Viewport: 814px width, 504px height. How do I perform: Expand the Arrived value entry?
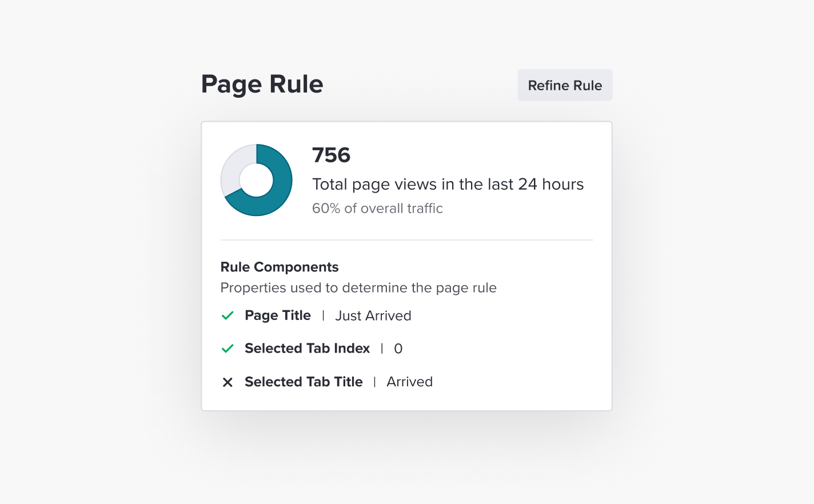[x=409, y=382]
